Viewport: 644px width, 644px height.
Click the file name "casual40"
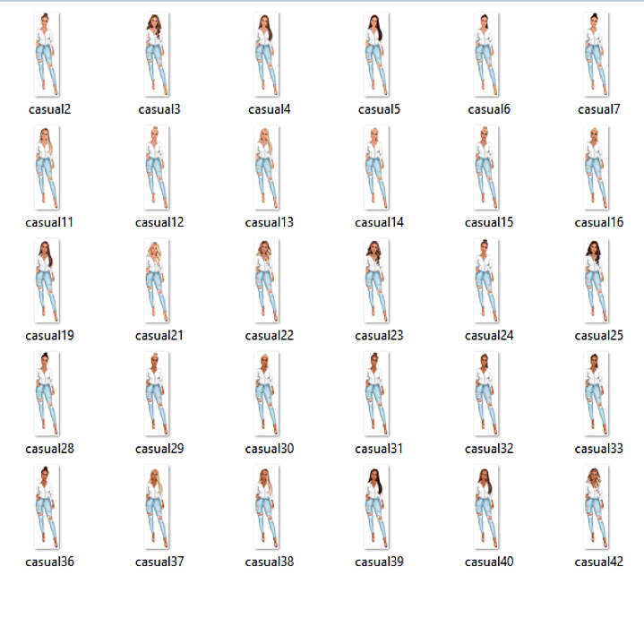[x=489, y=562]
